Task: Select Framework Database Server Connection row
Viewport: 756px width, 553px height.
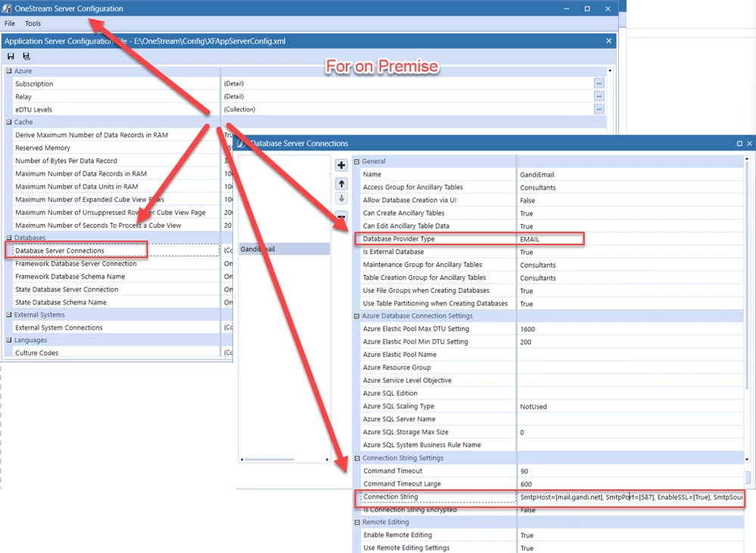Action: pyautogui.click(x=117, y=263)
